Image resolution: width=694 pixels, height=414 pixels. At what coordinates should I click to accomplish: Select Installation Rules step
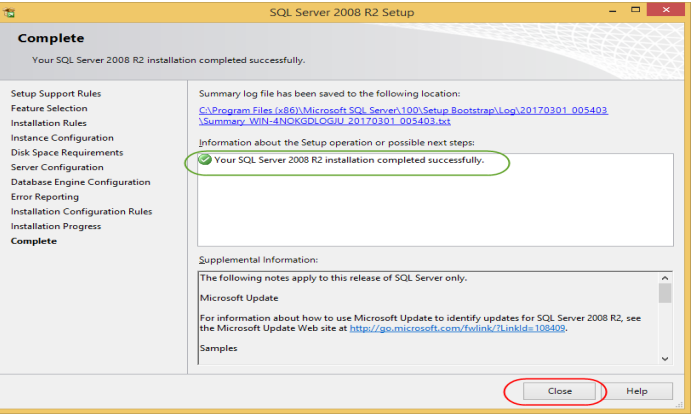[x=49, y=123]
